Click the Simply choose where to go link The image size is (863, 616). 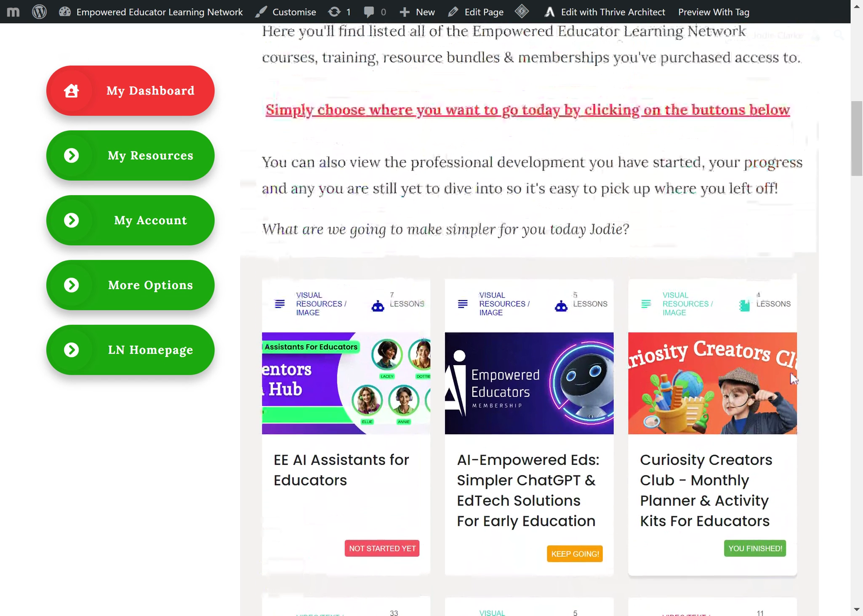click(527, 109)
